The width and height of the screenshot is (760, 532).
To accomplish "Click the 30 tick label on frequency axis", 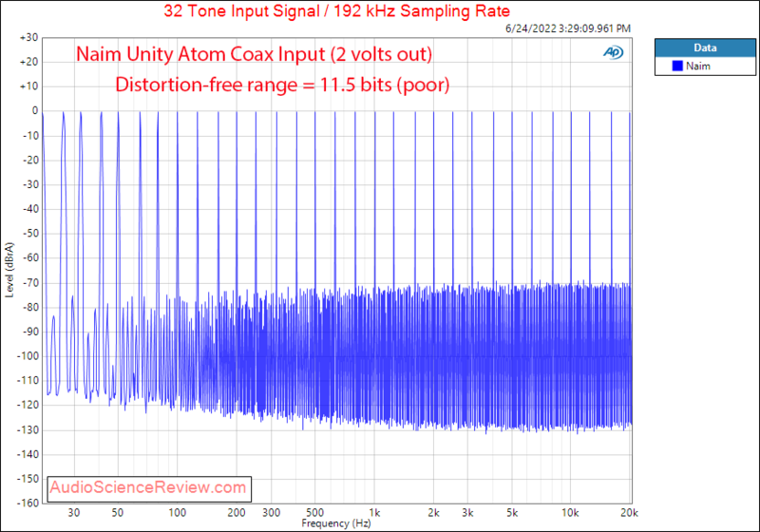I will [x=74, y=513].
